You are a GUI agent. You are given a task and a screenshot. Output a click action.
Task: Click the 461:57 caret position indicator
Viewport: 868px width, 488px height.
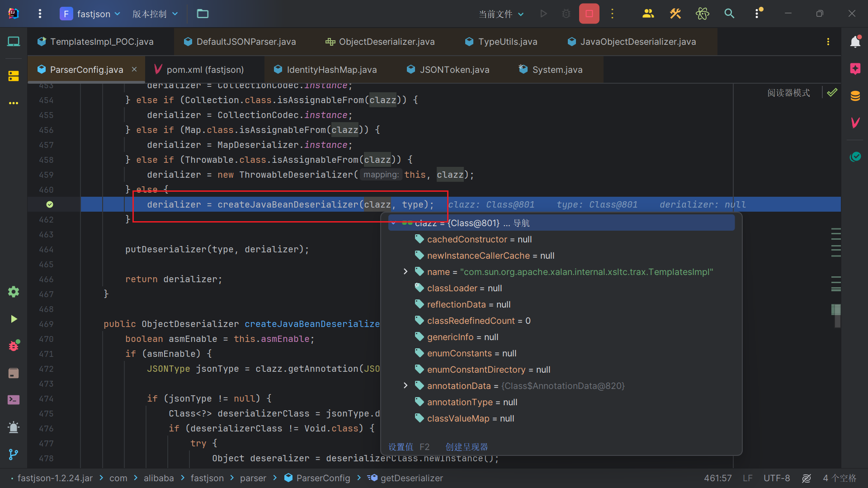coord(718,478)
